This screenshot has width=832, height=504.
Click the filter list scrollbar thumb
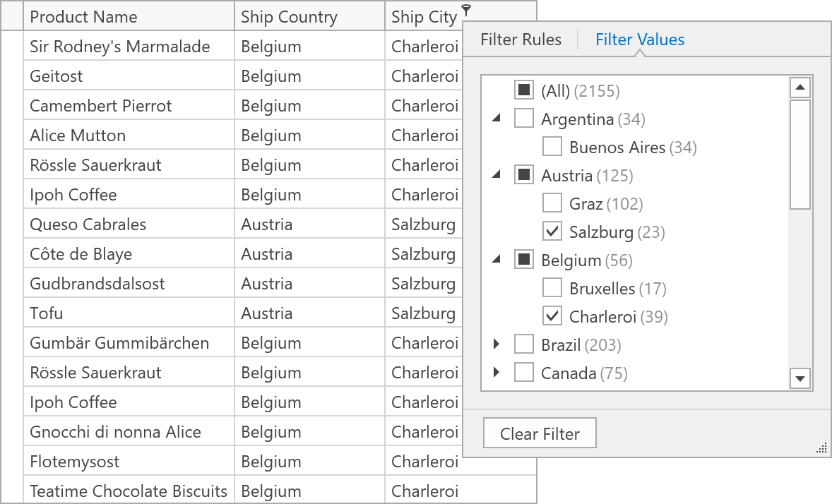[800, 154]
